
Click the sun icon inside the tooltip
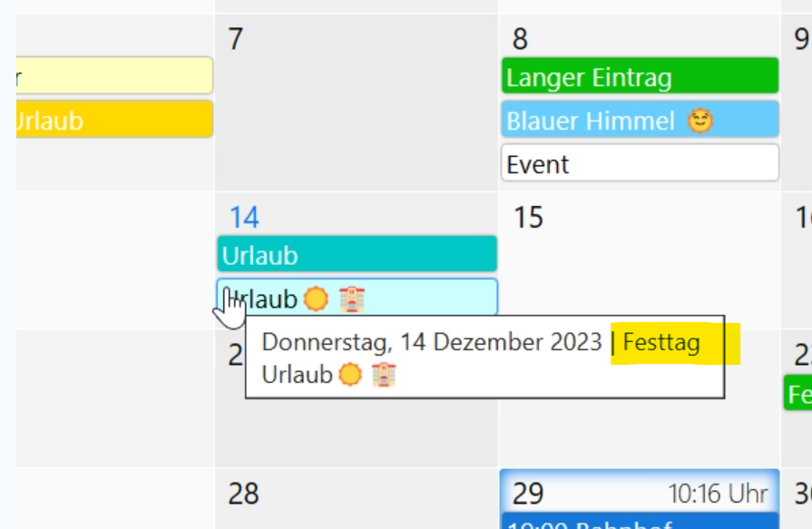(350, 374)
